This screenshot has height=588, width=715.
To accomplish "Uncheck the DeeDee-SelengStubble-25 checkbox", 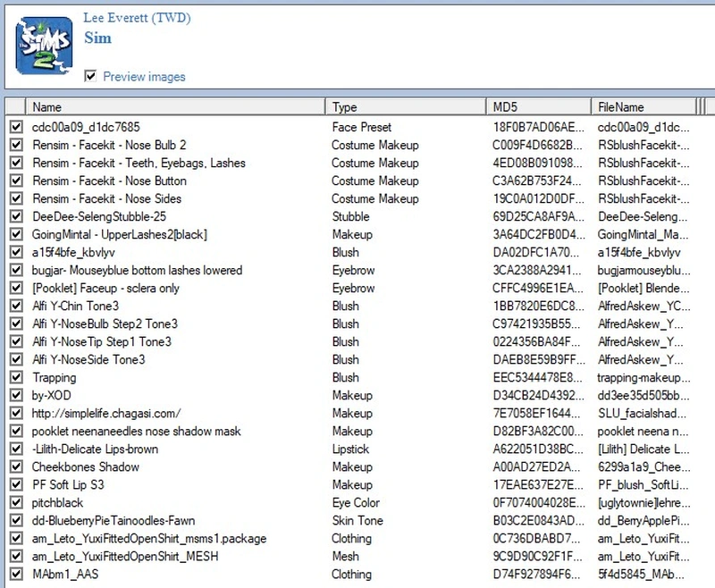I will [16, 216].
